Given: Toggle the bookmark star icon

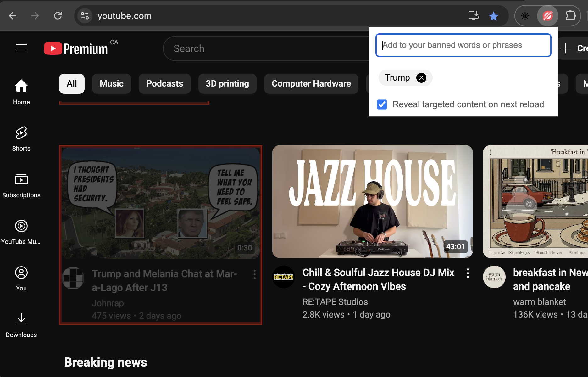Looking at the screenshot, I should point(494,16).
